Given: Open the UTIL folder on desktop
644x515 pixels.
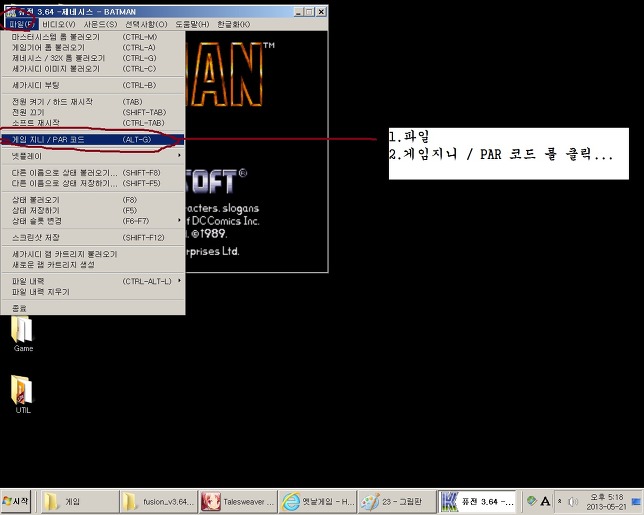Looking at the screenshot, I should pyautogui.click(x=23, y=394).
